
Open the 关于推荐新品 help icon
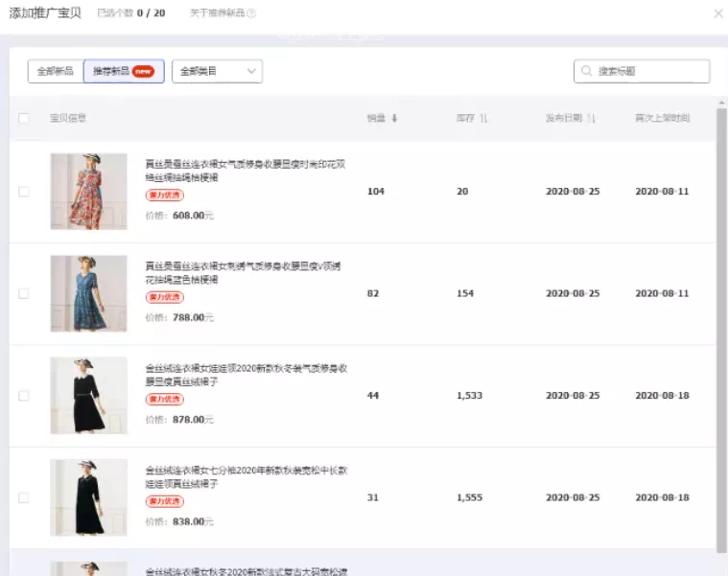(x=251, y=13)
